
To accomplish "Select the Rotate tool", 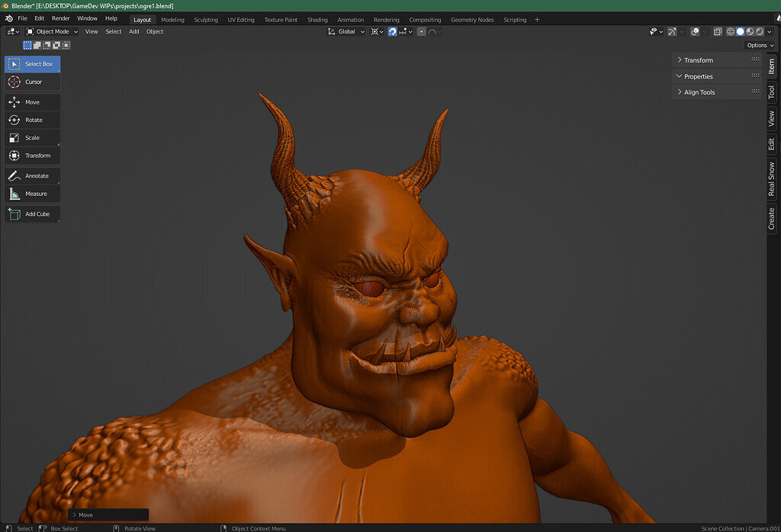I will pyautogui.click(x=32, y=120).
